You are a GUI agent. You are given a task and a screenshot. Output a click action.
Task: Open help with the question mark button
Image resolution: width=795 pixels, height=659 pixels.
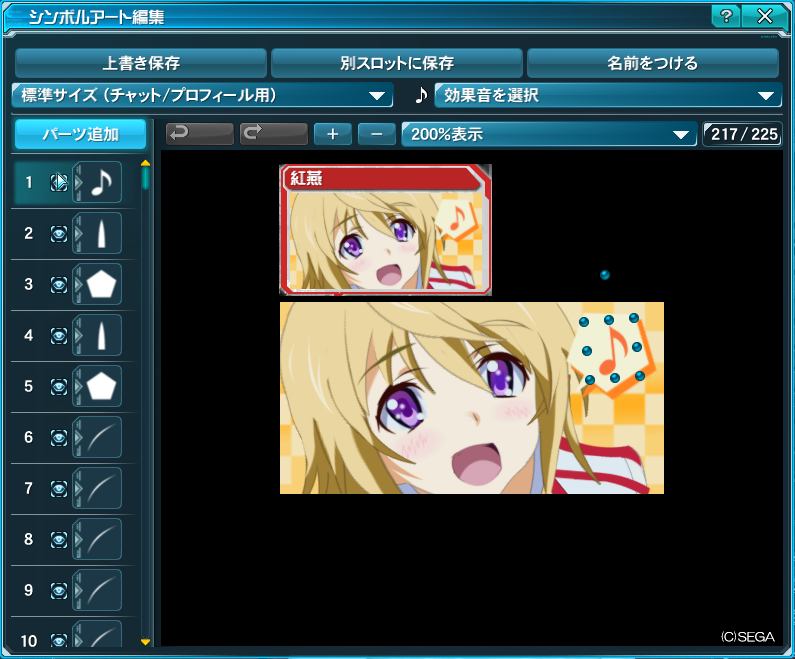click(x=726, y=17)
